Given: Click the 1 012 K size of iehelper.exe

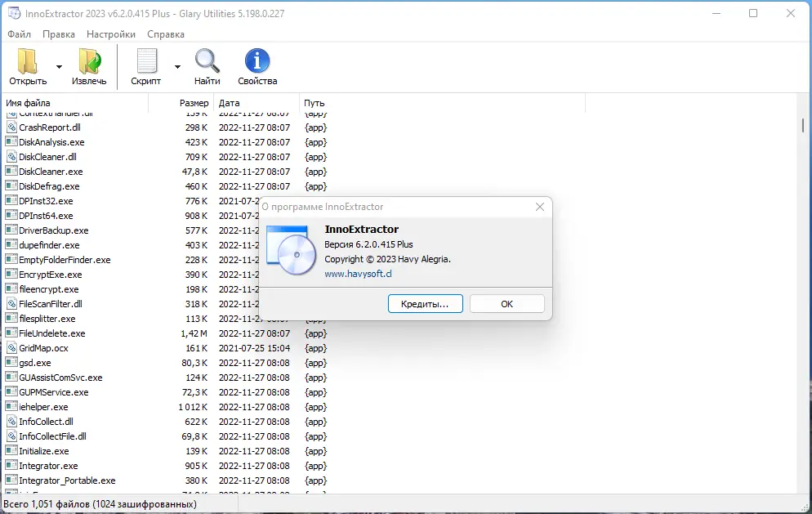Looking at the screenshot, I should (193, 407).
